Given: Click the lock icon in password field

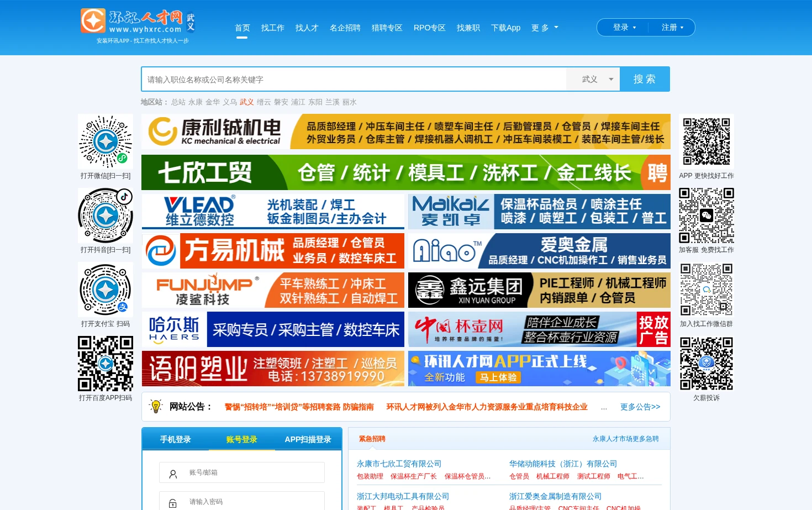Looking at the screenshot, I should (x=173, y=503).
